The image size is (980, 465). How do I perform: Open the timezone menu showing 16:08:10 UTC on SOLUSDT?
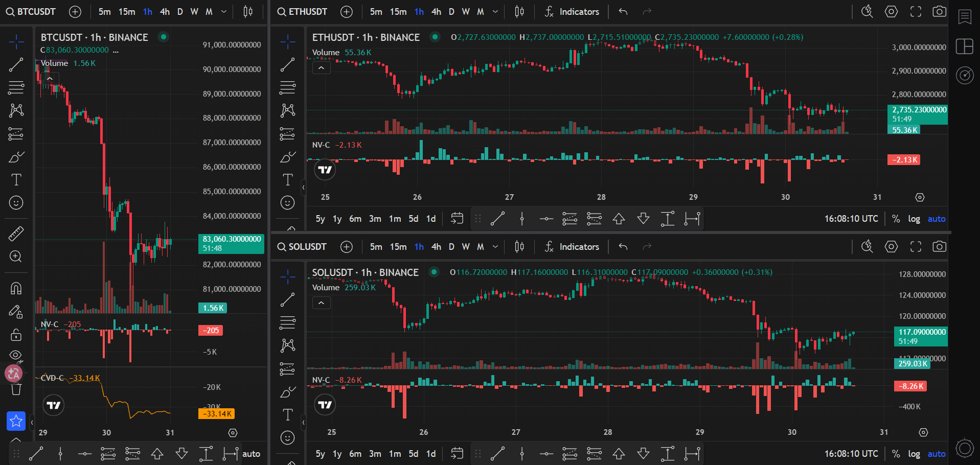point(851,454)
